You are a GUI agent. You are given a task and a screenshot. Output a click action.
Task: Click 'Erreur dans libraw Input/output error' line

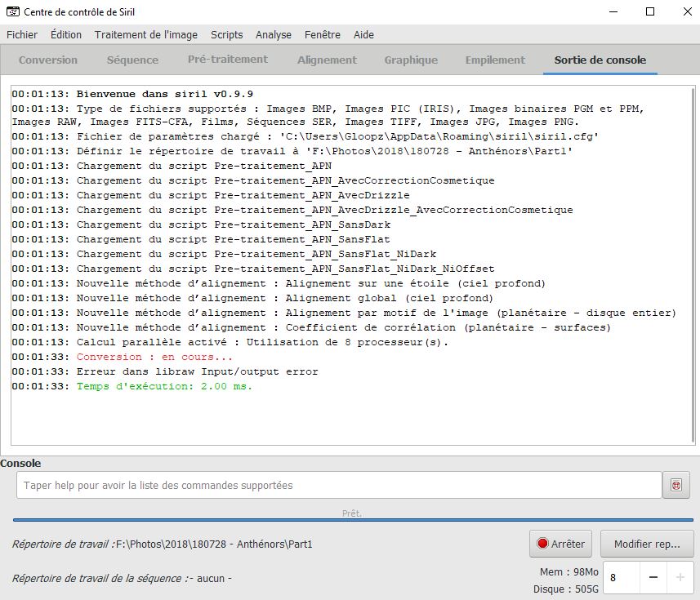click(165, 371)
